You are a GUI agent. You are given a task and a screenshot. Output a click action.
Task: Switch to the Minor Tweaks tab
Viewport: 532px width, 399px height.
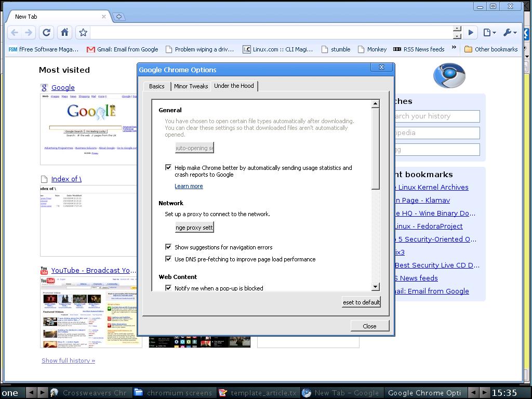pos(191,87)
